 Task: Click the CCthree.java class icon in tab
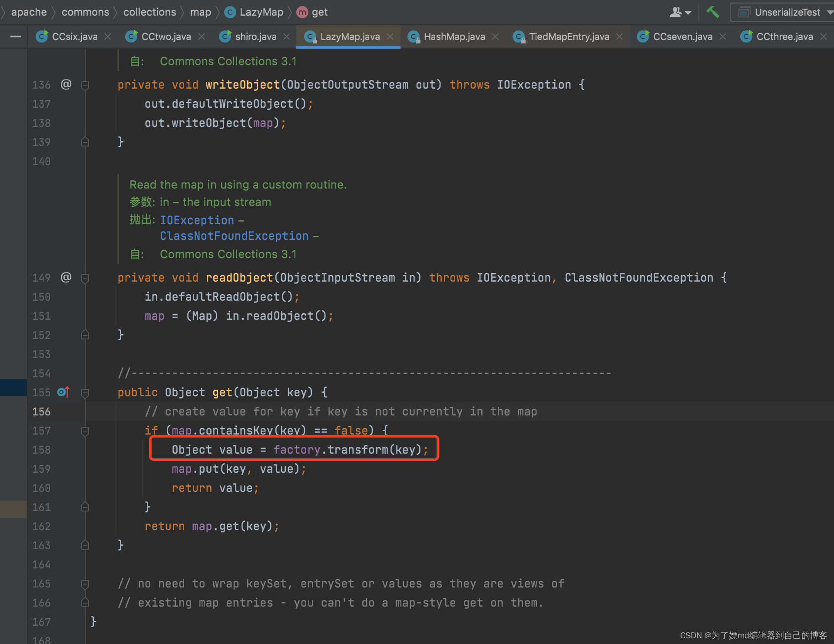tap(746, 37)
